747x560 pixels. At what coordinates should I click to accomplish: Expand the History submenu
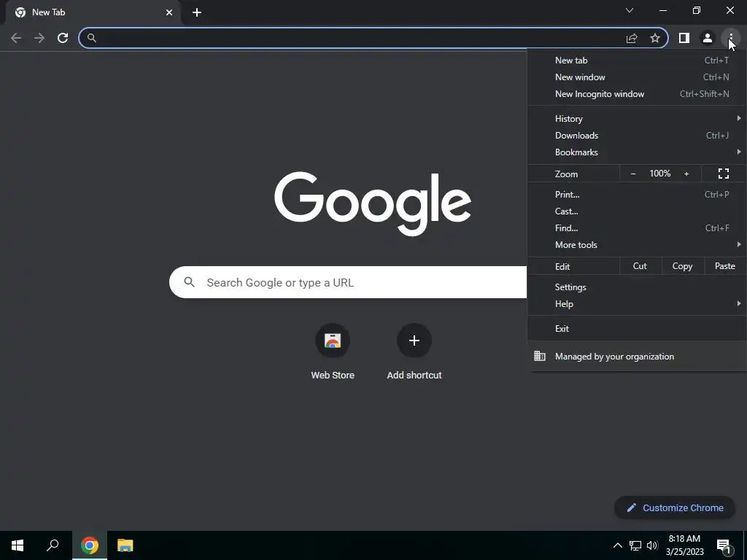(637, 119)
